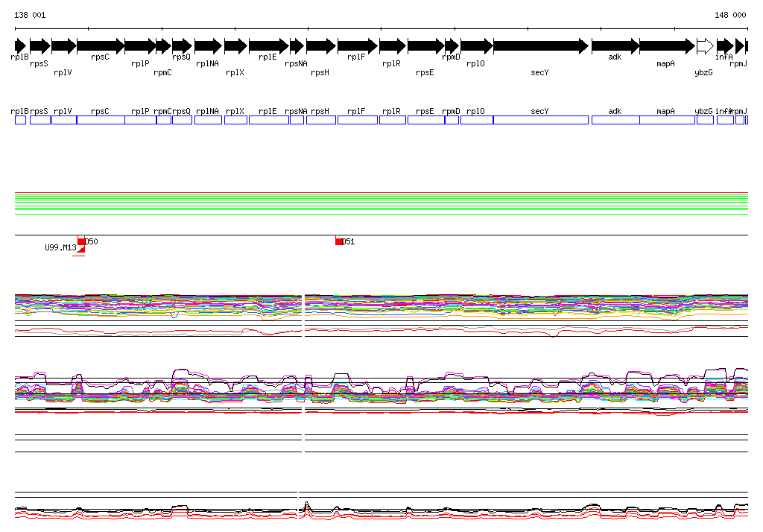This screenshot has width=763, height=532.
Task: Select the black mapA gene arrow
Action: coord(668,46)
